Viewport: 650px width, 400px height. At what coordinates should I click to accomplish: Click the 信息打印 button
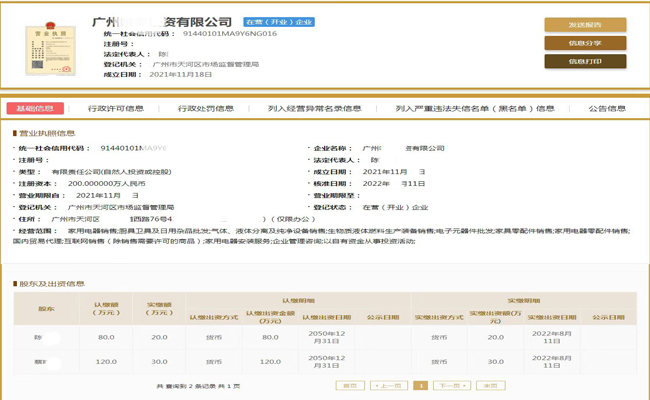tap(585, 61)
